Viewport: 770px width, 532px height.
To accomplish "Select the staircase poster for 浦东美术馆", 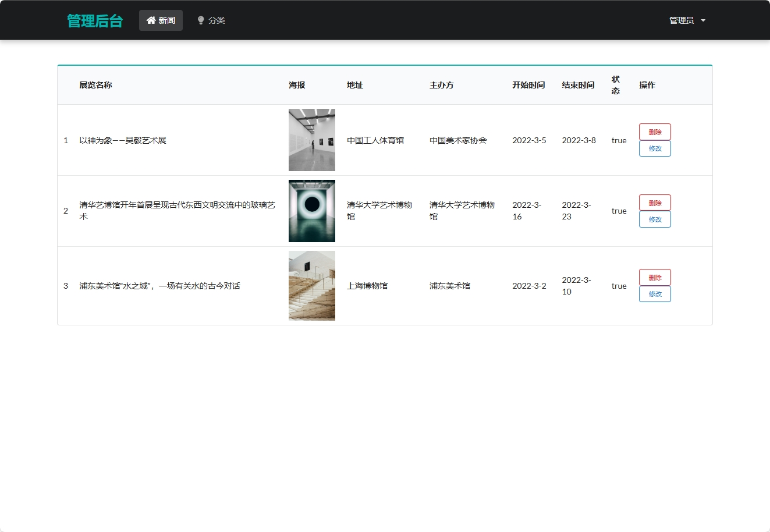I will (311, 285).
